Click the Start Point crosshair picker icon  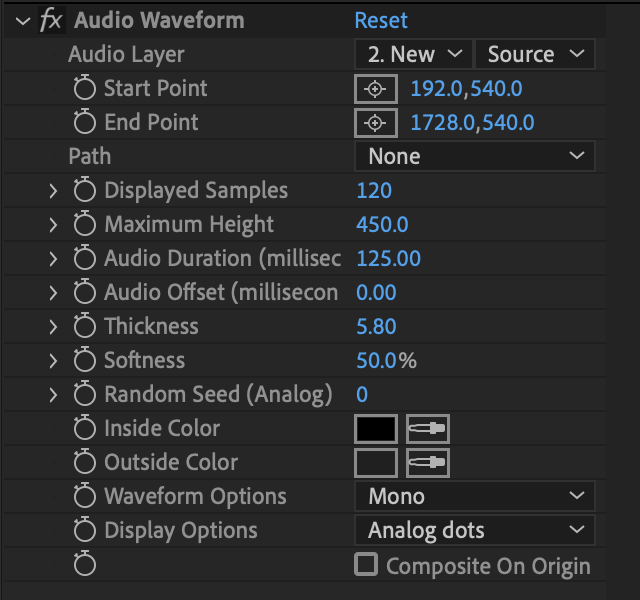click(375, 89)
